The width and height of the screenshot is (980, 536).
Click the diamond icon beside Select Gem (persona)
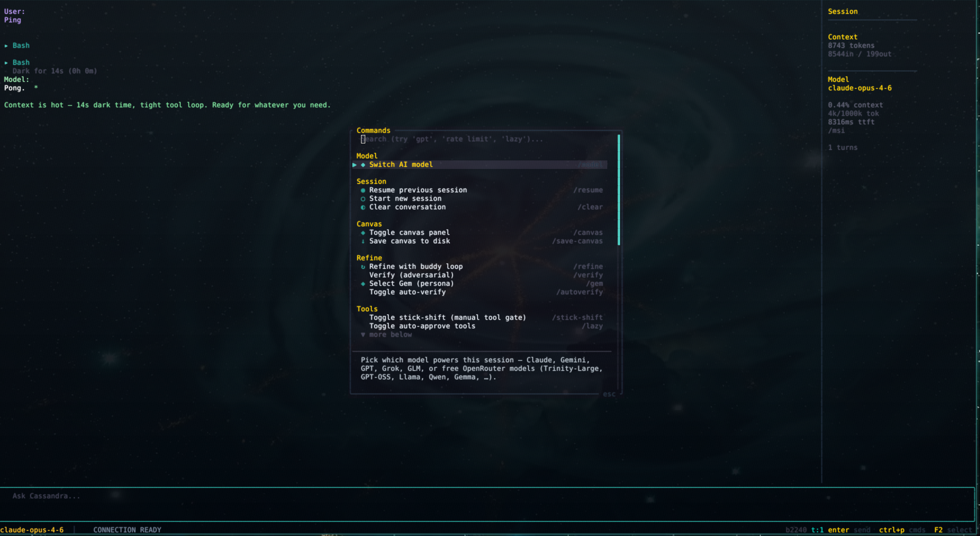pyautogui.click(x=363, y=283)
